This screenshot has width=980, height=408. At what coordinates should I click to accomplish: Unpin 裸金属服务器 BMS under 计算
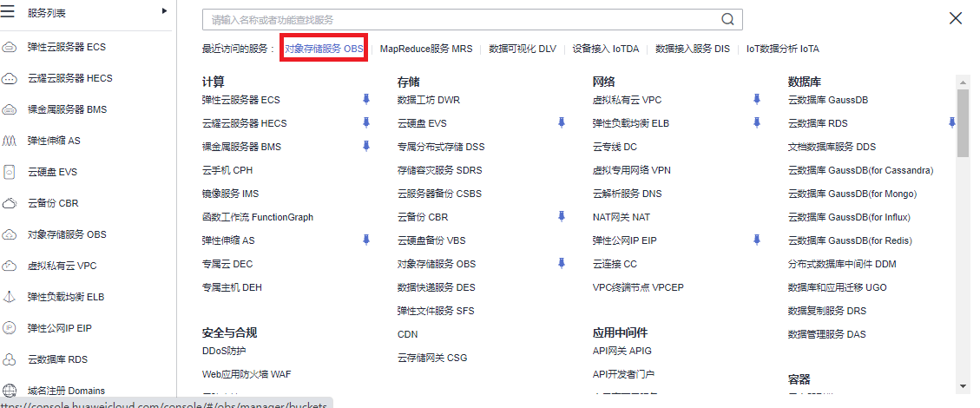[366, 146]
